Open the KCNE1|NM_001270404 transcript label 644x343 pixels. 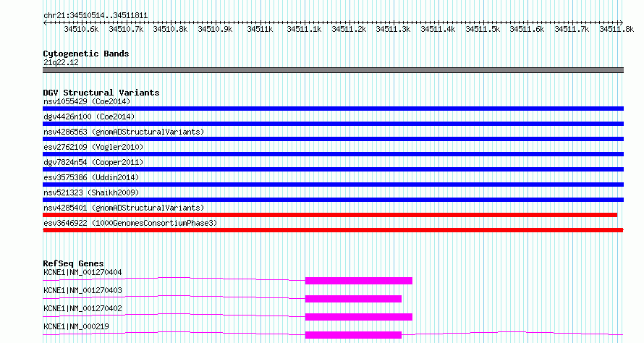[82, 272]
